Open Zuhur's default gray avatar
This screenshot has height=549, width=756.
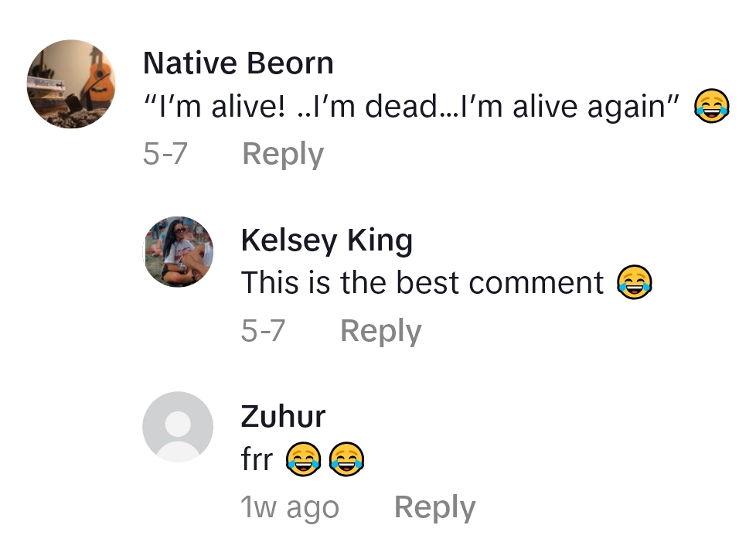(x=178, y=427)
